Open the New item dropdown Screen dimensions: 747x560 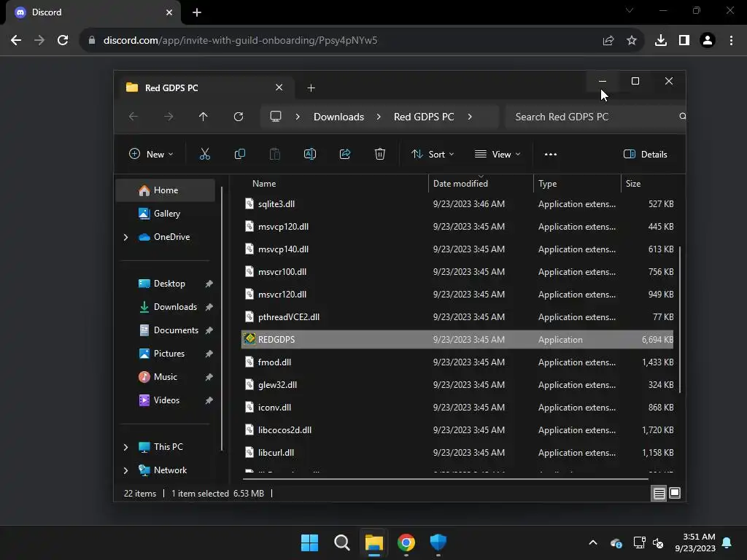point(151,154)
